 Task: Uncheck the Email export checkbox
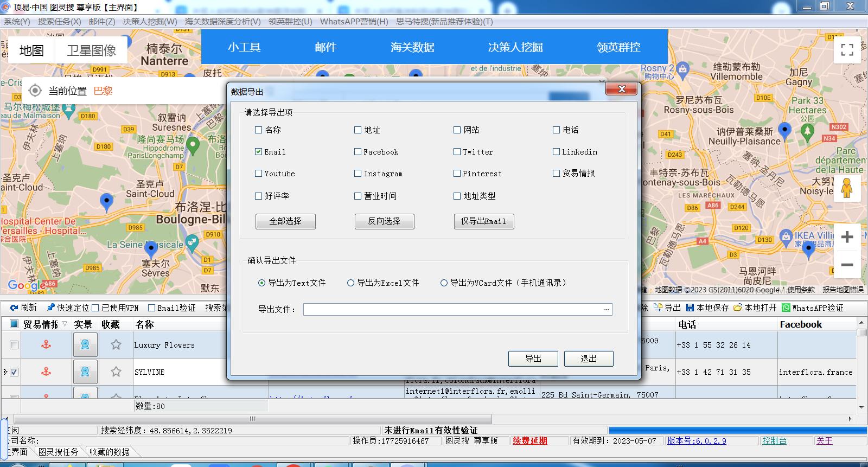[259, 152]
